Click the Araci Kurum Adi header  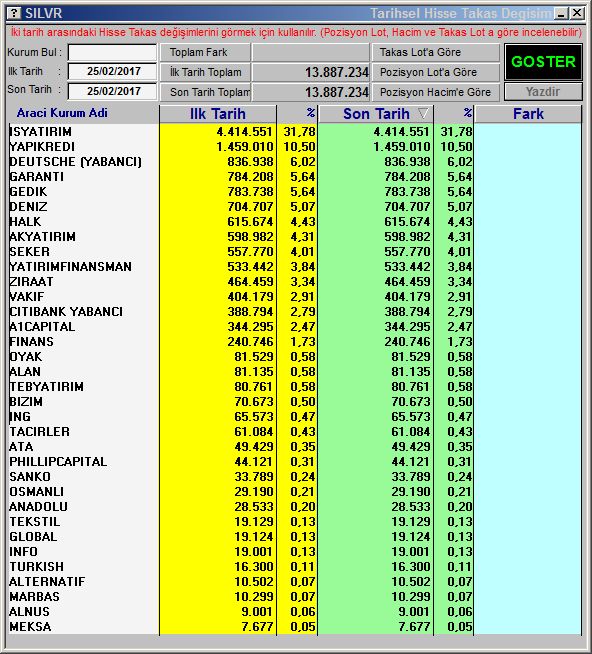(x=62, y=113)
